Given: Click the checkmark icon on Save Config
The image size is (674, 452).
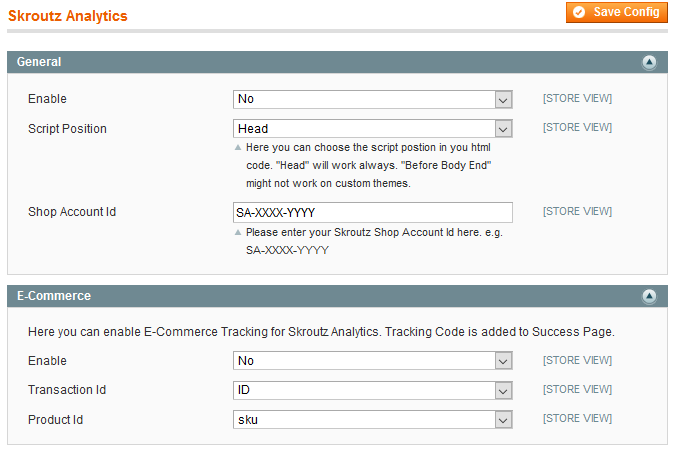Looking at the screenshot, I should click(x=579, y=12).
